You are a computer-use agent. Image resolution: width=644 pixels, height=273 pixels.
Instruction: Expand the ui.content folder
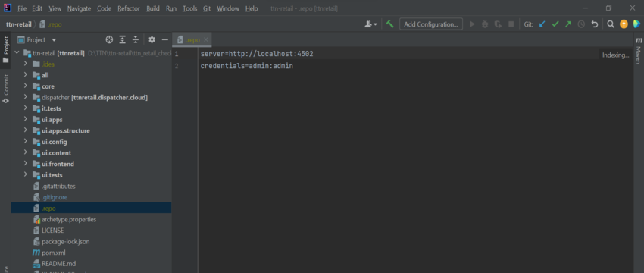(26, 153)
